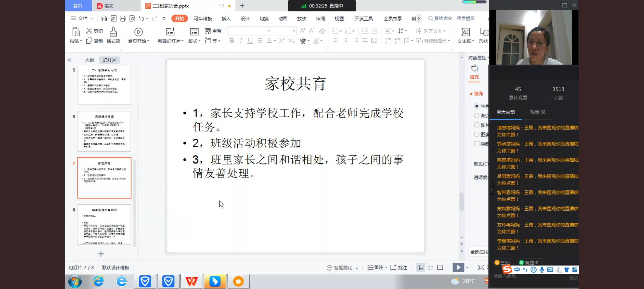Select the Format Painter (格式刷) tool

tap(113, 36)
